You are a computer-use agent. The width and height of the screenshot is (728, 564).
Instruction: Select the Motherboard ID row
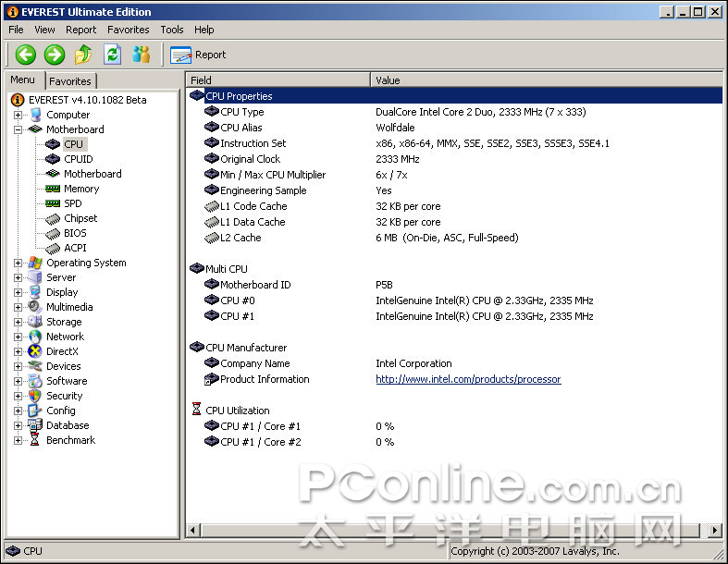point(455,285)
